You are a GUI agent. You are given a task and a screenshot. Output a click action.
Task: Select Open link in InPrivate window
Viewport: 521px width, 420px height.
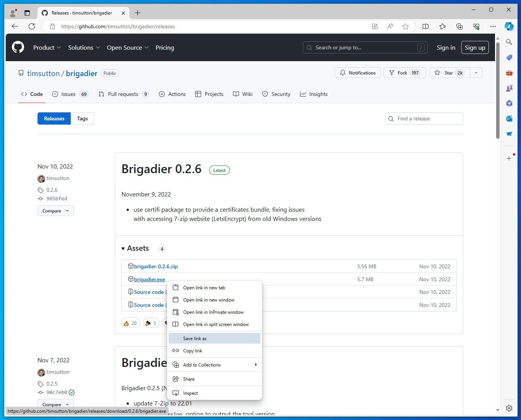(215, 312)
